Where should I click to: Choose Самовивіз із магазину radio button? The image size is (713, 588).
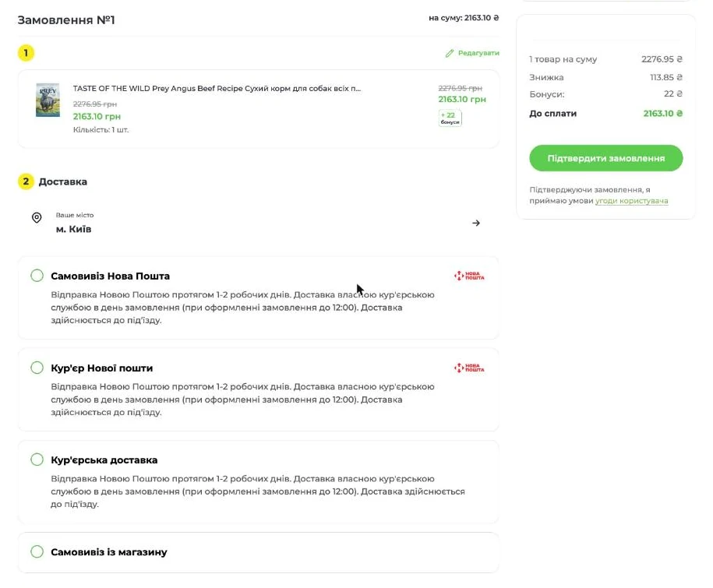point(37,551)
